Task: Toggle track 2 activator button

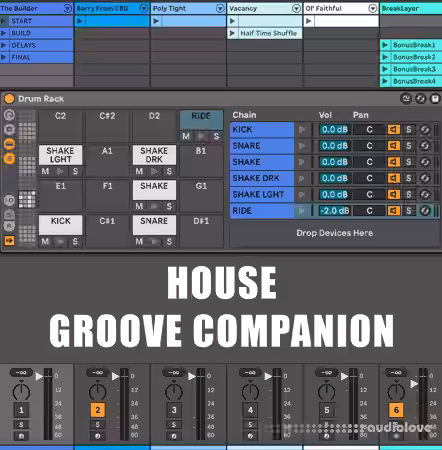Action: point(98,410)
